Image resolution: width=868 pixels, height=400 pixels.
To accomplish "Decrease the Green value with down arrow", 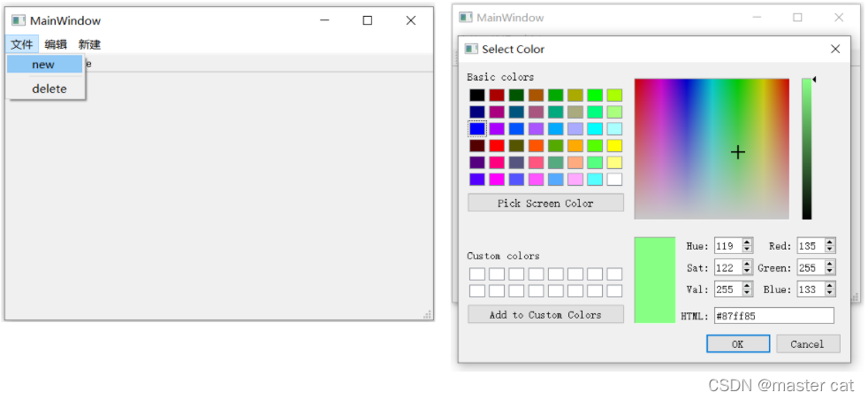I will 830,271.
